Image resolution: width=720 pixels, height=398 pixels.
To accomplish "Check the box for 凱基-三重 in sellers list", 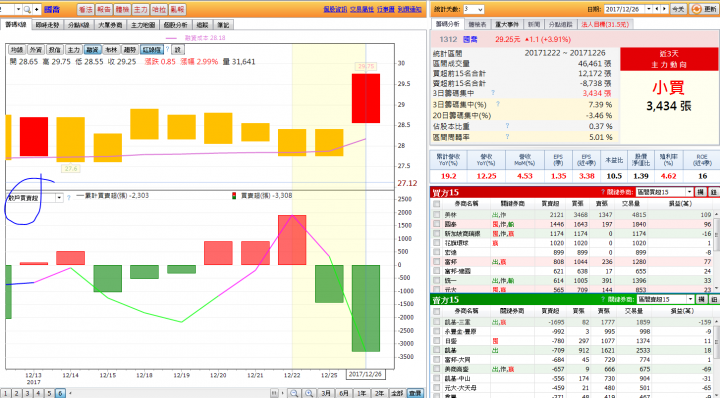I will 436,322.
